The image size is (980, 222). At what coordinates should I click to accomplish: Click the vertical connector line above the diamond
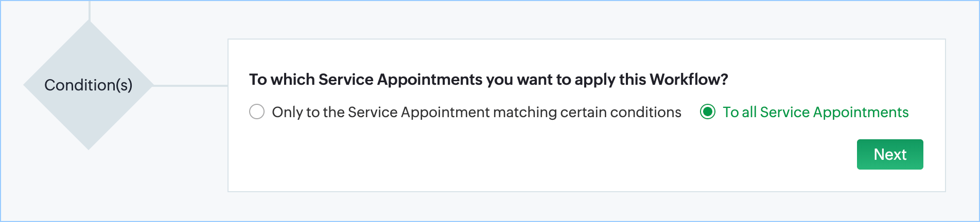90,9
